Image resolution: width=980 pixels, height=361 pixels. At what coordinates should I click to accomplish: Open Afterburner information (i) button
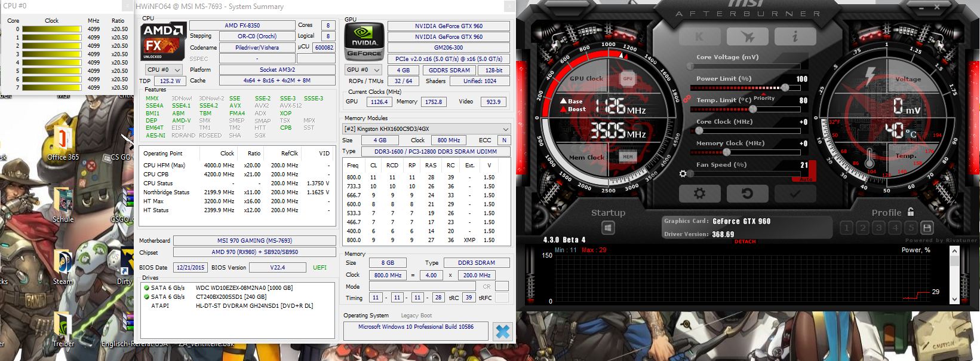(795, 36)
